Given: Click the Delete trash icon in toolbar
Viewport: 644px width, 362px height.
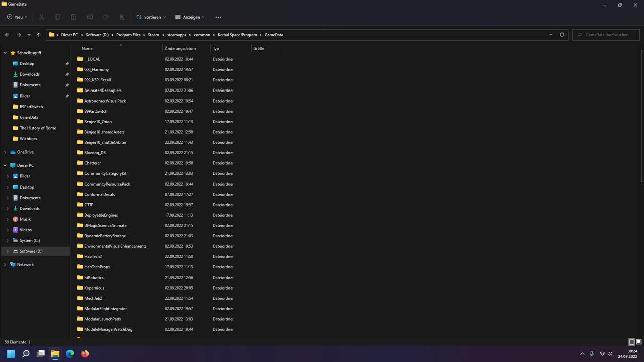Looking at the screenshot, I should (x=122, y=17).
